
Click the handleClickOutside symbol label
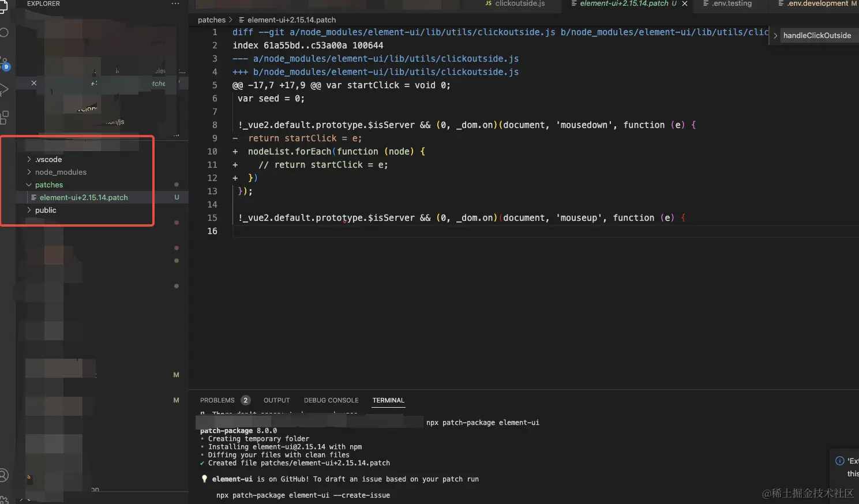coord(817,36)
